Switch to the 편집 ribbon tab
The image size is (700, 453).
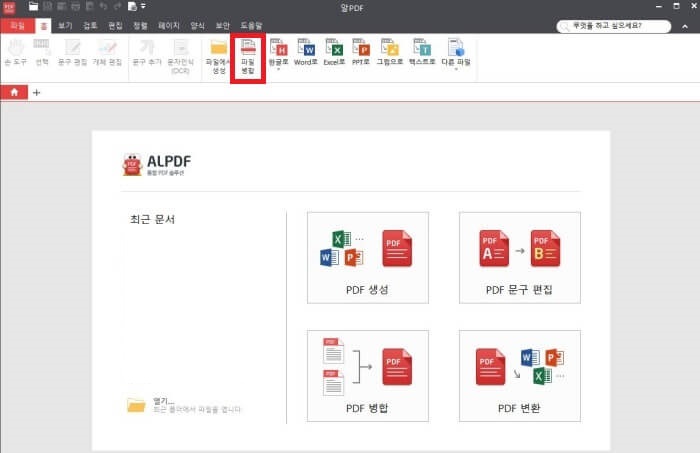(x=115, y=26)
